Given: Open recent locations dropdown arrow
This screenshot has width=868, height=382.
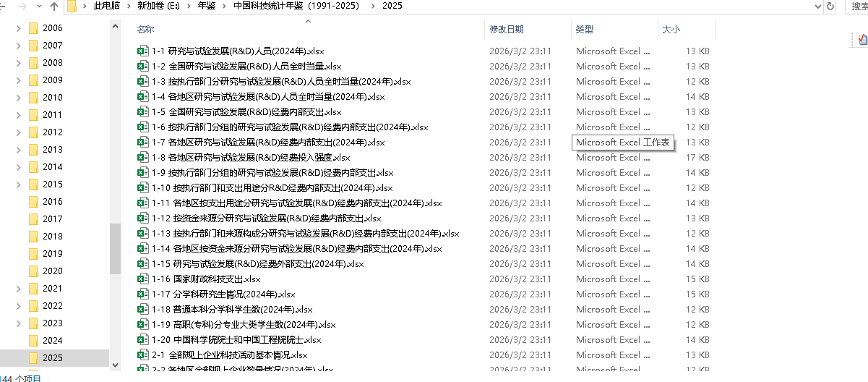Looking at the screenshot, I should click(39, 6).
